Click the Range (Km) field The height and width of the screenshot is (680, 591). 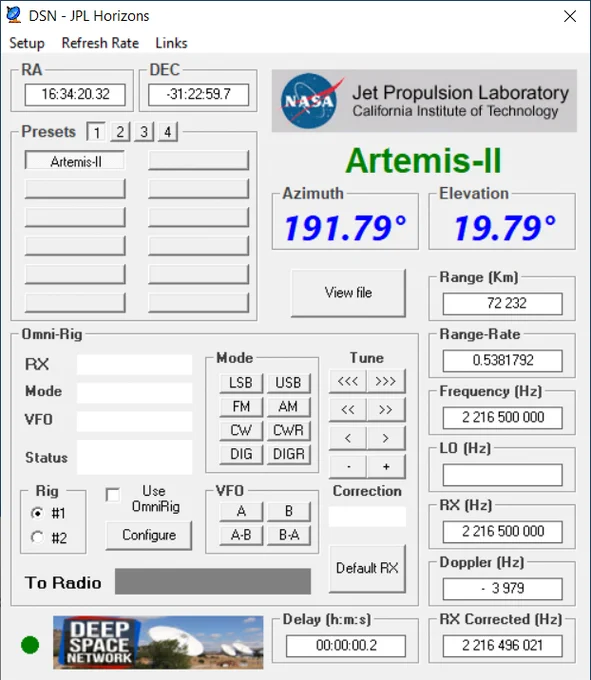(x=503, y=303)
